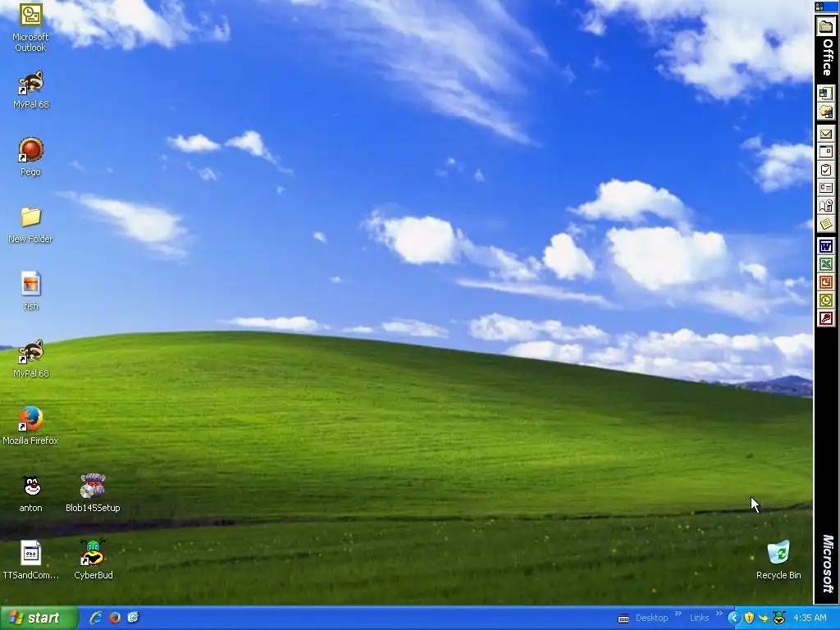Select the Blob145Setup installer icon
Screen dimensions: 840x630
[x=93, y=493]
